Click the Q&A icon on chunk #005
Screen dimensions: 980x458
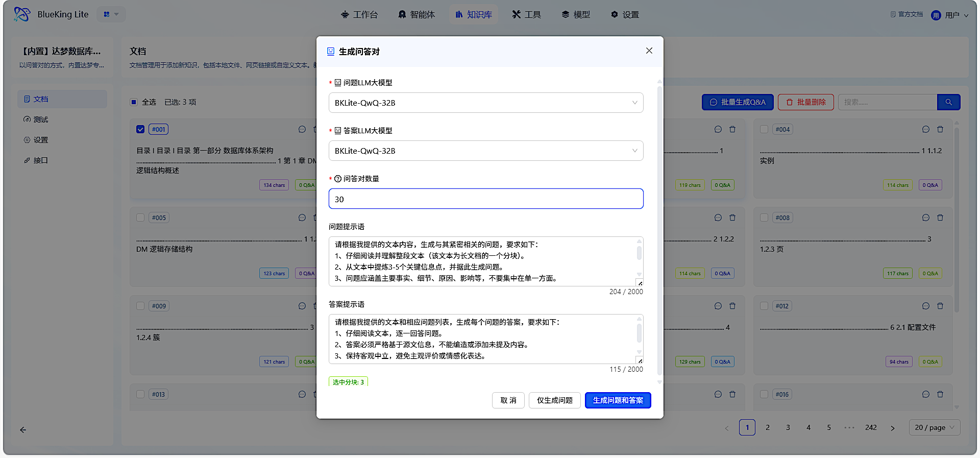tap(302, 218)
